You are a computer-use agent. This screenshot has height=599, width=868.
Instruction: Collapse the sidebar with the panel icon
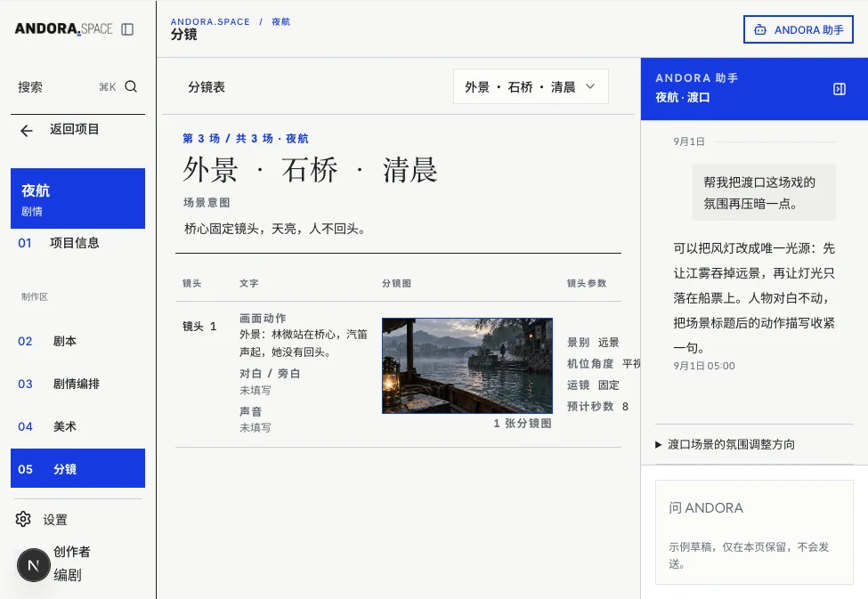click(x=127, y=28)
